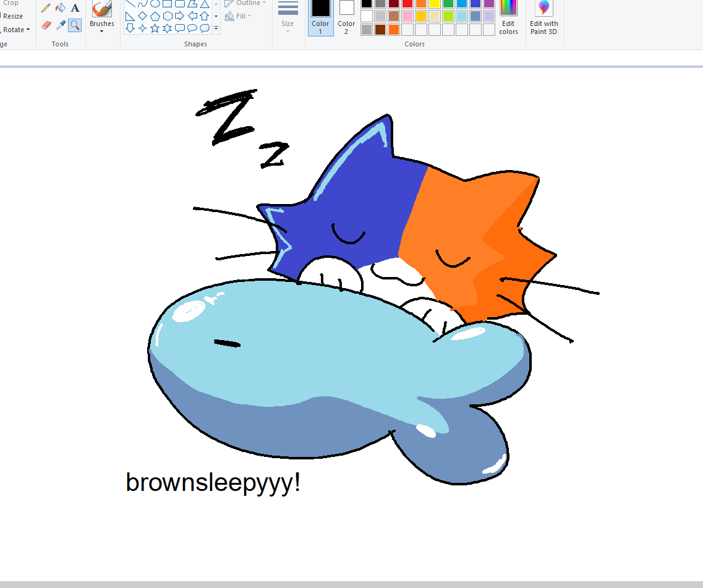This screenshot has width=703, height=588.
Task: Select the Pencil tool
Action: point(46,8)
